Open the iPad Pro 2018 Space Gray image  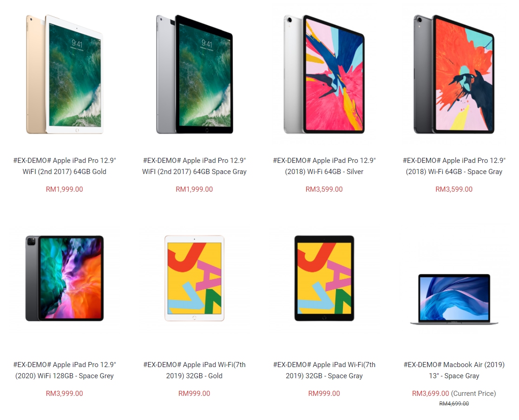coord(454,74)
